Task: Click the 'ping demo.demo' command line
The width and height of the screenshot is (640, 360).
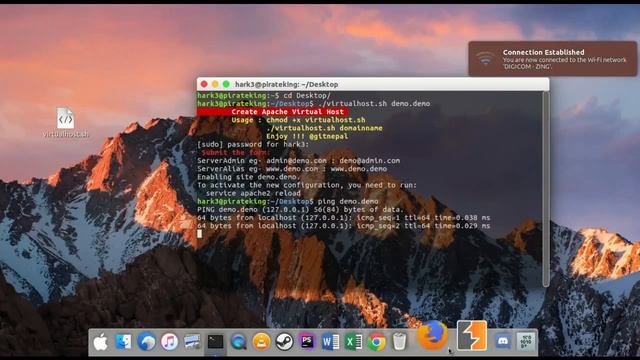Action: pos(288,202)
